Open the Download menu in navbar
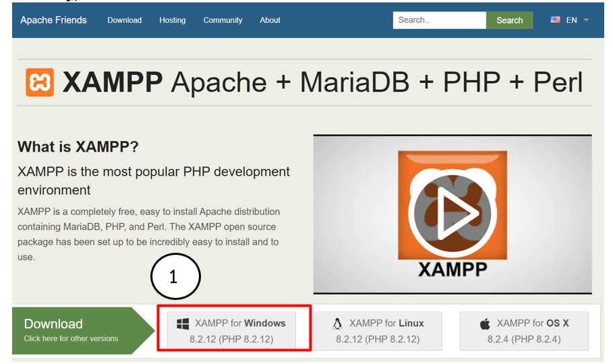Viewport: 613px width, 364px height. click(x=124, y=20)
